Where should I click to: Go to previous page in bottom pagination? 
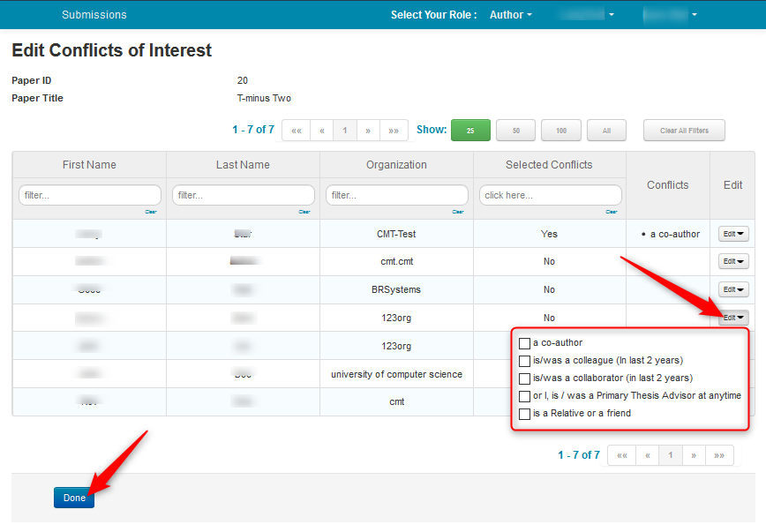pyautogui.click(x=647, y=455)
